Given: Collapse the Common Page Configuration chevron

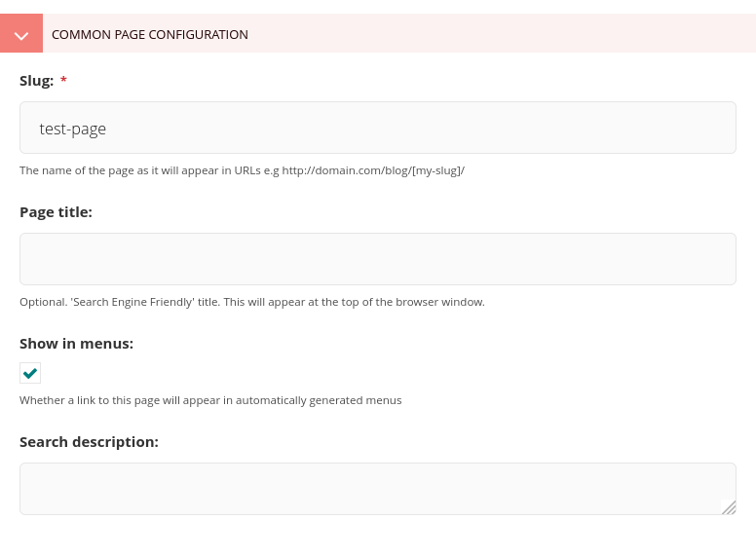Looking at the screenshot, I should point(21,34).
